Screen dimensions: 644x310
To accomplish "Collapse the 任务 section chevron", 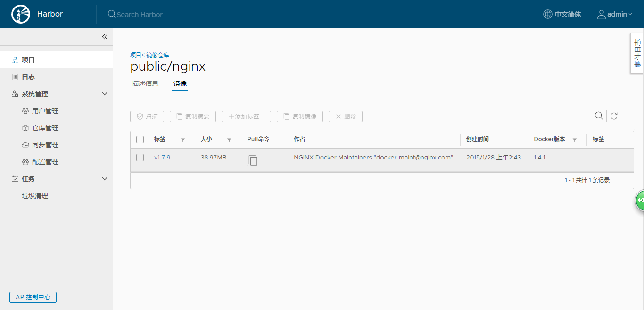I will 105,179.
